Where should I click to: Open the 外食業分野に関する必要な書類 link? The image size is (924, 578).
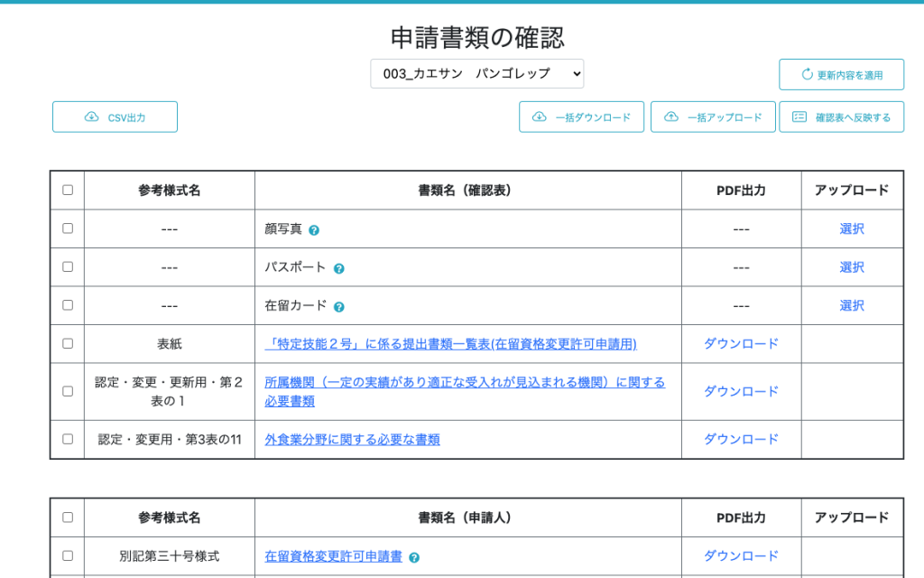click(353, 440)
